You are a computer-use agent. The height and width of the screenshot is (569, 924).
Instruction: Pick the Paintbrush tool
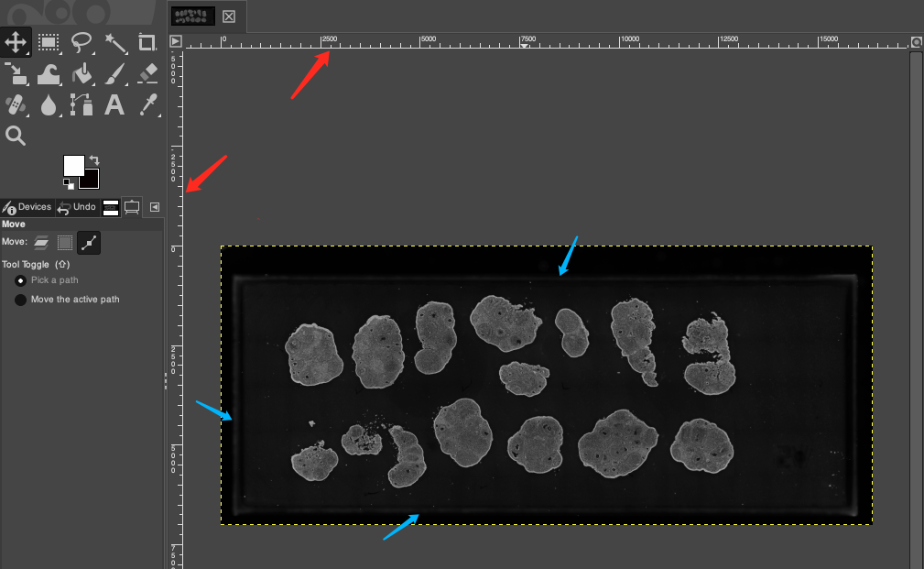click(x=114, y=73)
